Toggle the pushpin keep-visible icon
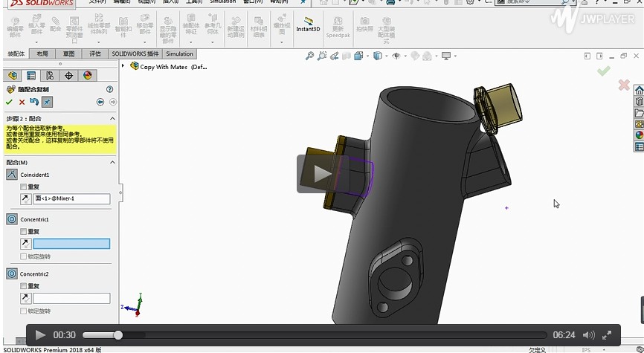The image size is (644, 353). point(47,102)
